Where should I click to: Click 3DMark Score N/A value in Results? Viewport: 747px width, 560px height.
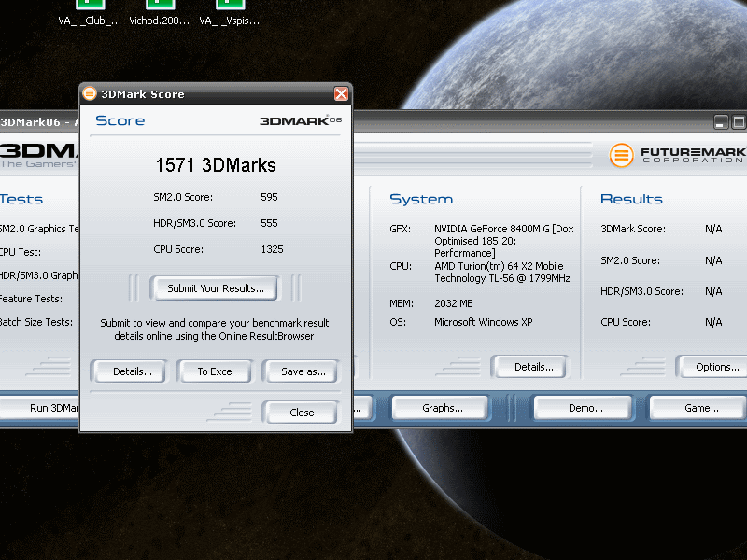(x=713, y=229)
